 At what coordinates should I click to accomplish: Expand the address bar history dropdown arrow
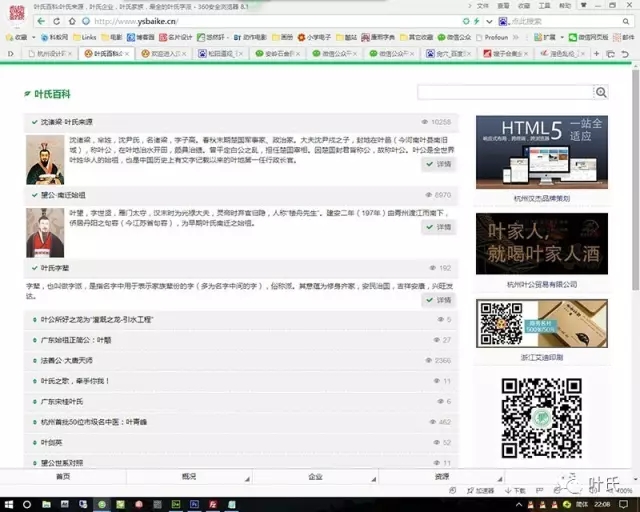coord(489,21)
